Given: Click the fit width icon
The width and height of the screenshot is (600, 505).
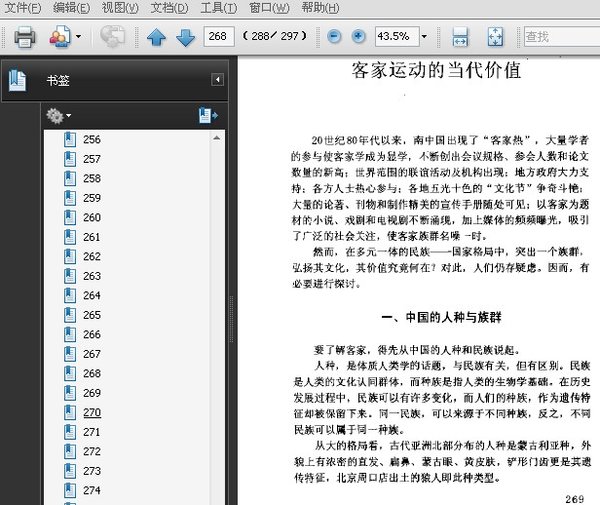Looking at the screenshot, I should coord(461,38).
